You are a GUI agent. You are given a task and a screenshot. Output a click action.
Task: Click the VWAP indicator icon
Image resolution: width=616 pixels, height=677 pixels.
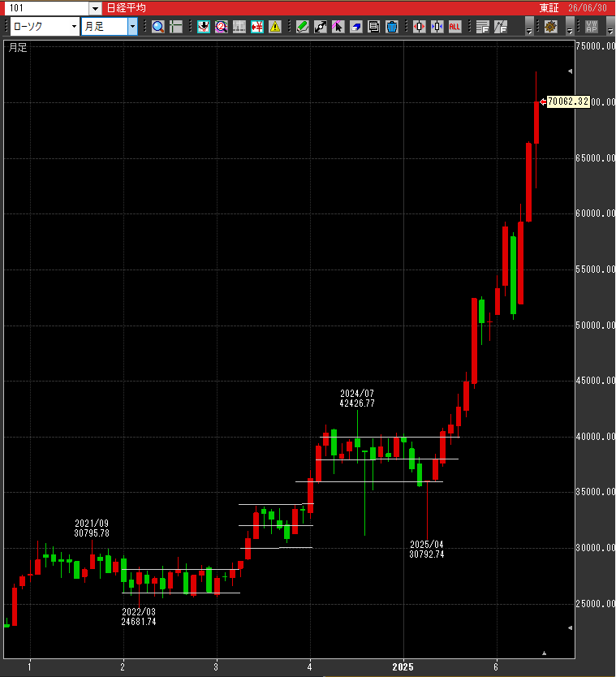tap(592, 27)
